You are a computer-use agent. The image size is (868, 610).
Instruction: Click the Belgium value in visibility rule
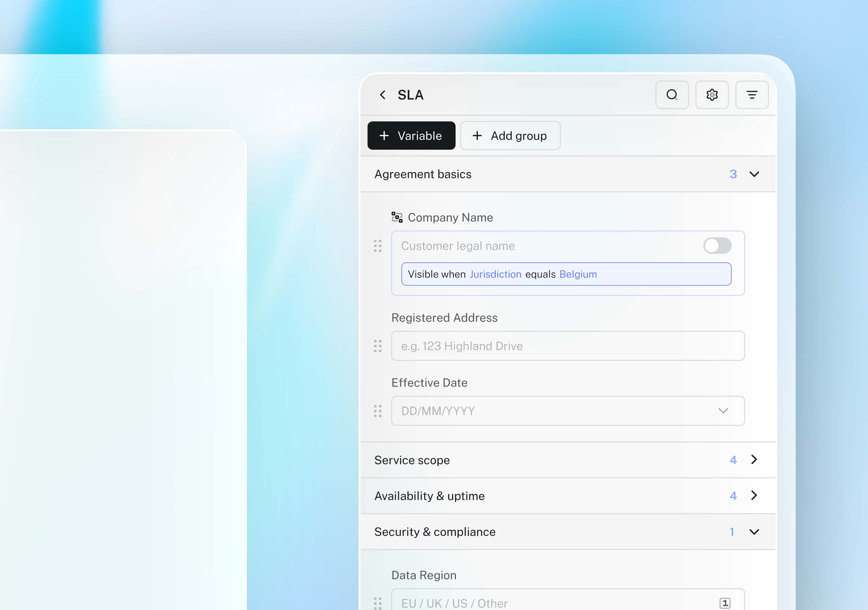(x=578, y=274)
